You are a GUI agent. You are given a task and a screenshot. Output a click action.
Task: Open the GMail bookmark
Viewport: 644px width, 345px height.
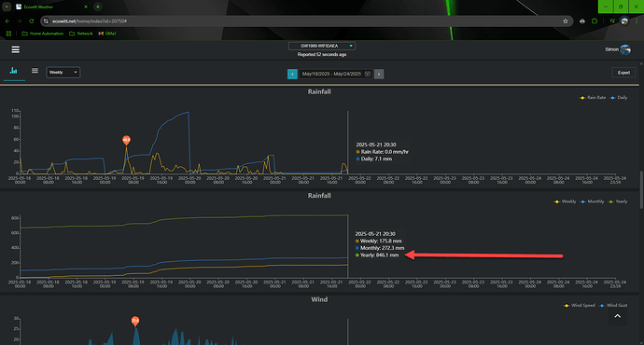(x=107, y=34)
